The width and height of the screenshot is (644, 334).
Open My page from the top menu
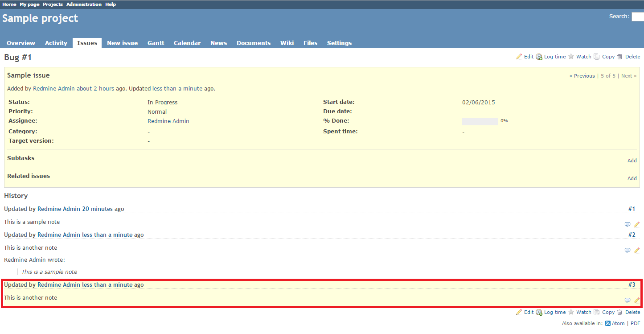click(29, 4)
